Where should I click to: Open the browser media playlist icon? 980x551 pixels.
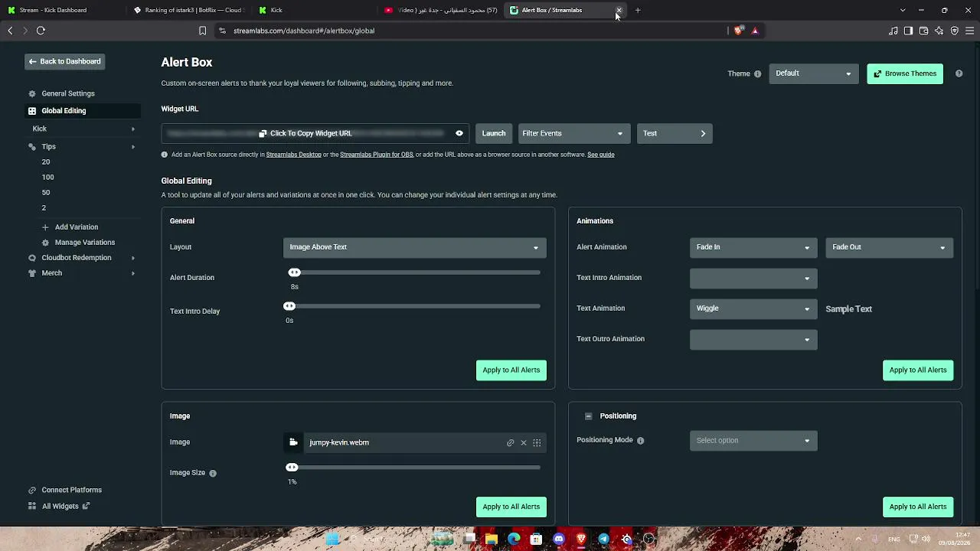click(x=893, y=31)
